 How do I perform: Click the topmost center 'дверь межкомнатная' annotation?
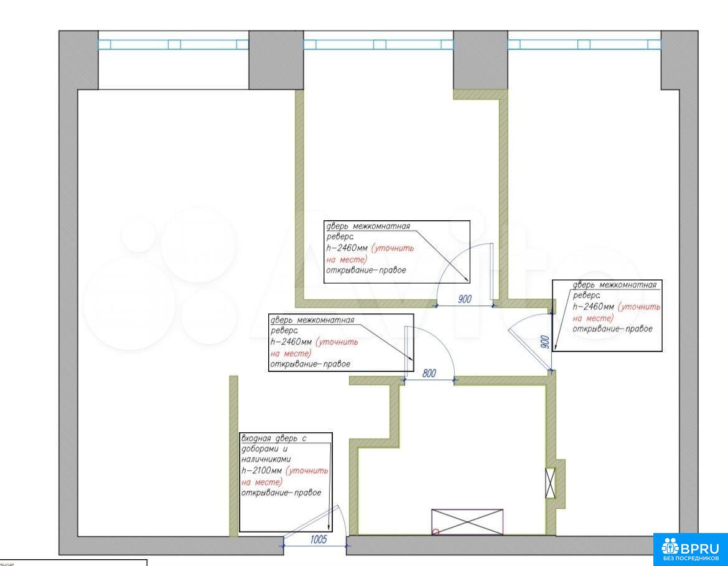(x=396, y=252)
